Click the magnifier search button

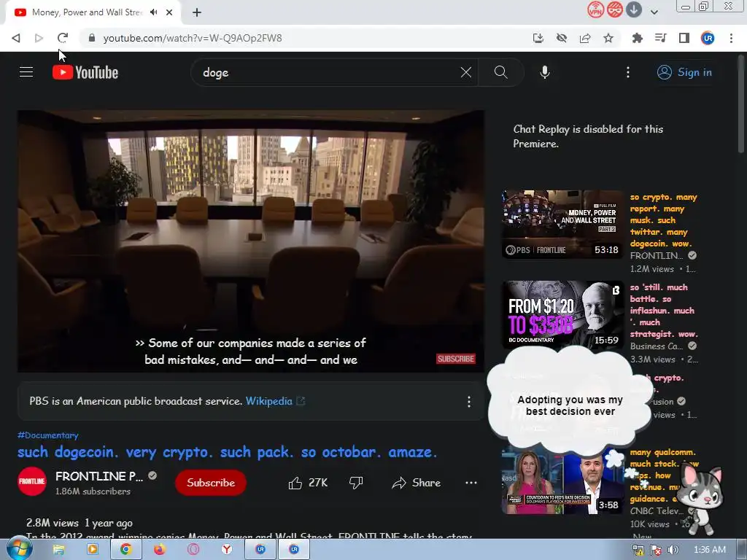coord(500,72)
